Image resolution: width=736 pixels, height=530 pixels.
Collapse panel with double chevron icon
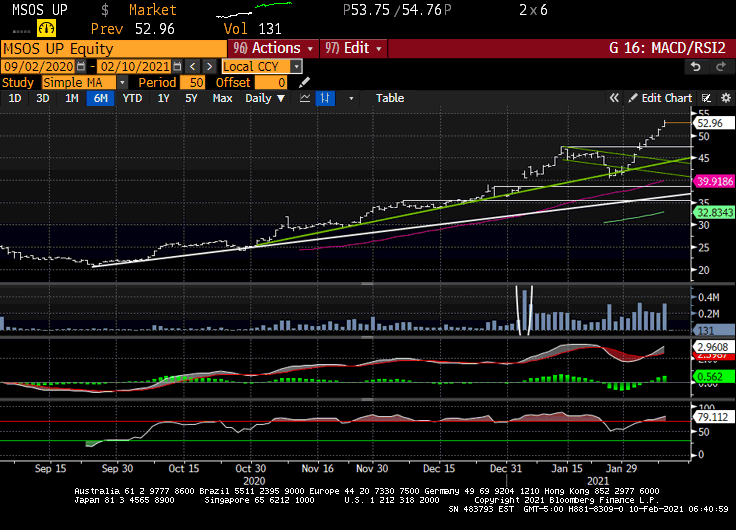(614, 98)
